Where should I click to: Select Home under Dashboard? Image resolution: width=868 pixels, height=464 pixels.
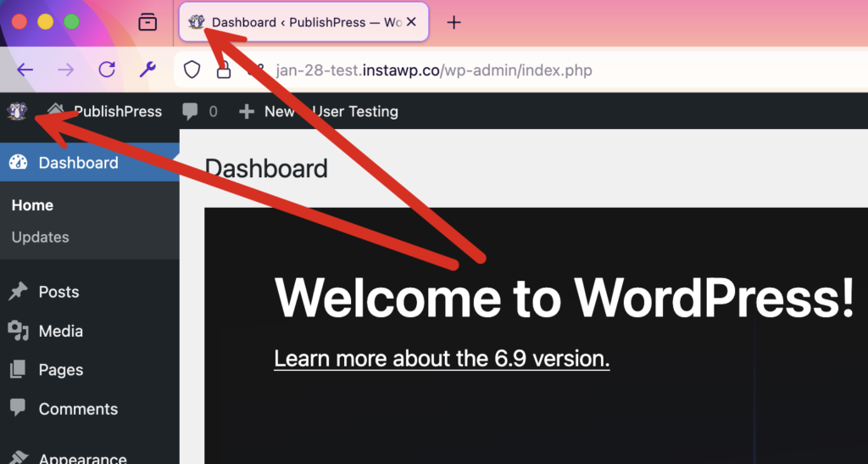tap(33, 205)
